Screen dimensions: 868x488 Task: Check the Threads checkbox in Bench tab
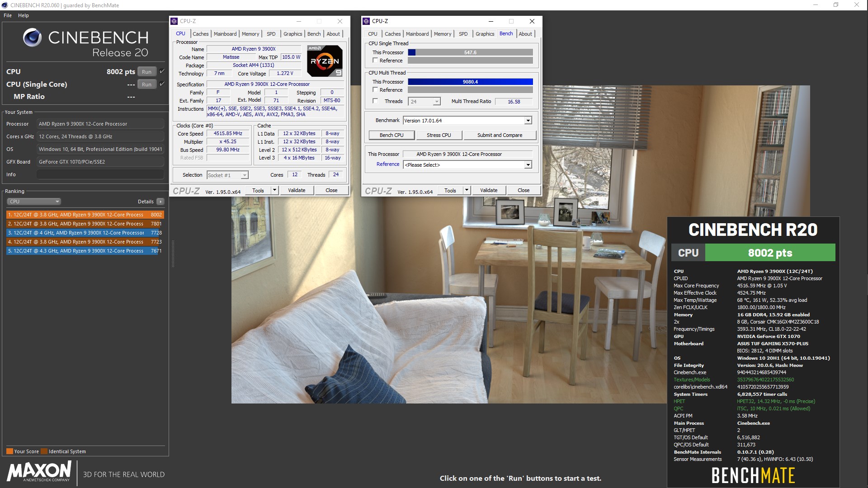(375, 101)
